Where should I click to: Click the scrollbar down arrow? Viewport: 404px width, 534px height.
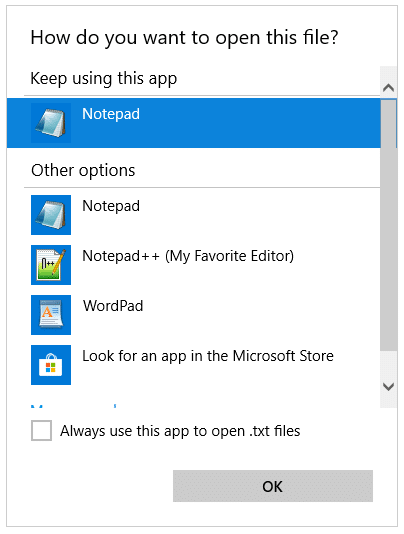point(388,387)
